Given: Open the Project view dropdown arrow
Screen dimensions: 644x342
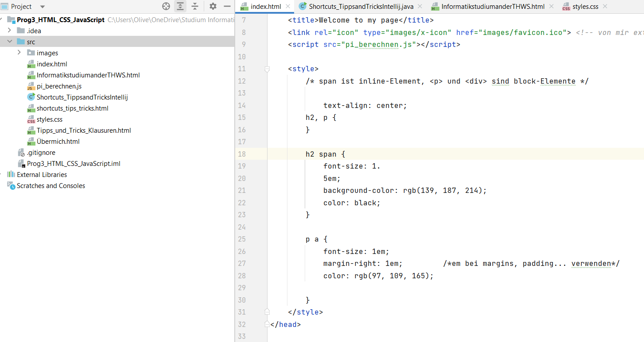Looking at the screenshot, I should [42, 6].
